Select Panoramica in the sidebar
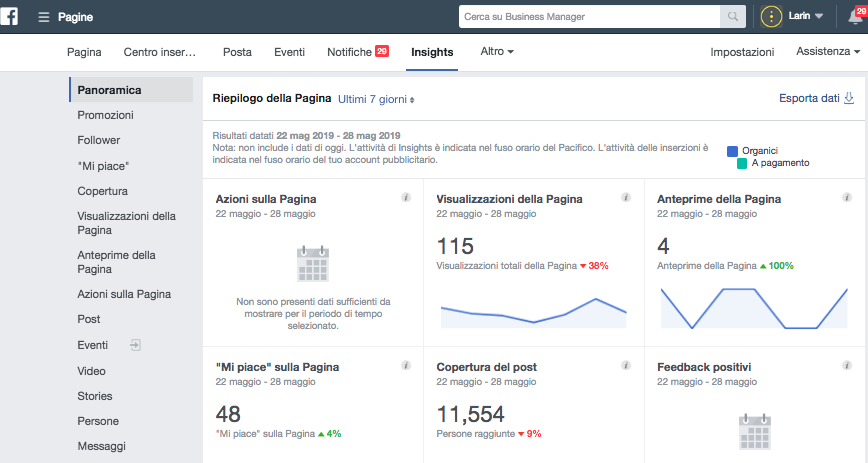Image resolution: width=868 pixels, height=463 pixels. [x=131, y=90]
